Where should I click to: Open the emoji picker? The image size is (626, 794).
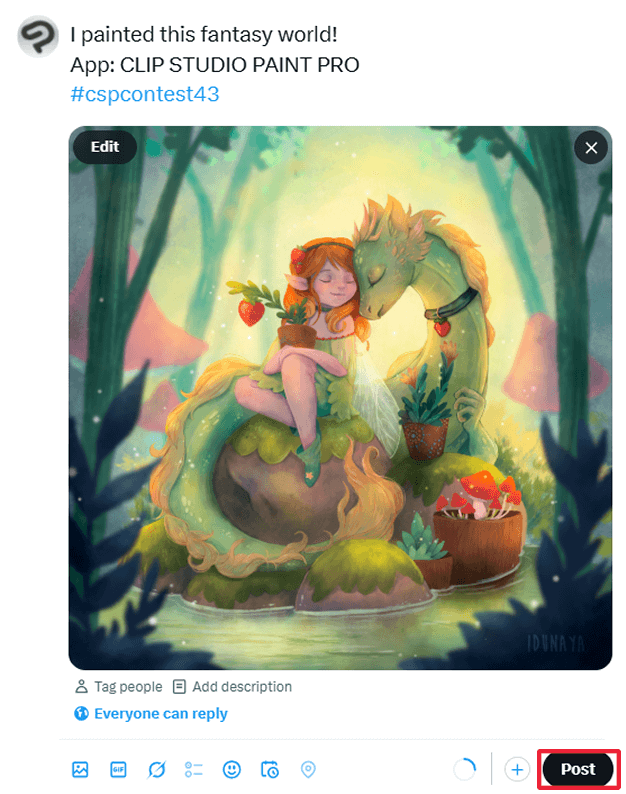coord(232,769)
